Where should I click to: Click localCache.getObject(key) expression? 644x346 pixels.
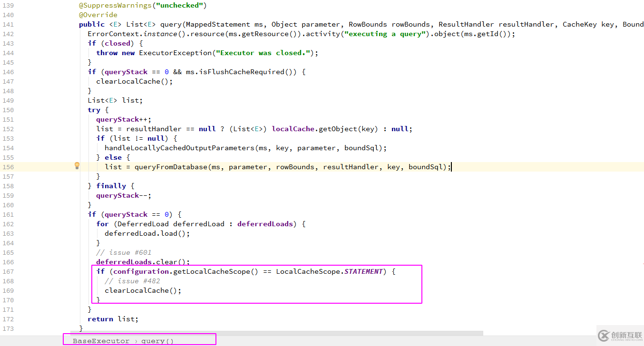325,129
